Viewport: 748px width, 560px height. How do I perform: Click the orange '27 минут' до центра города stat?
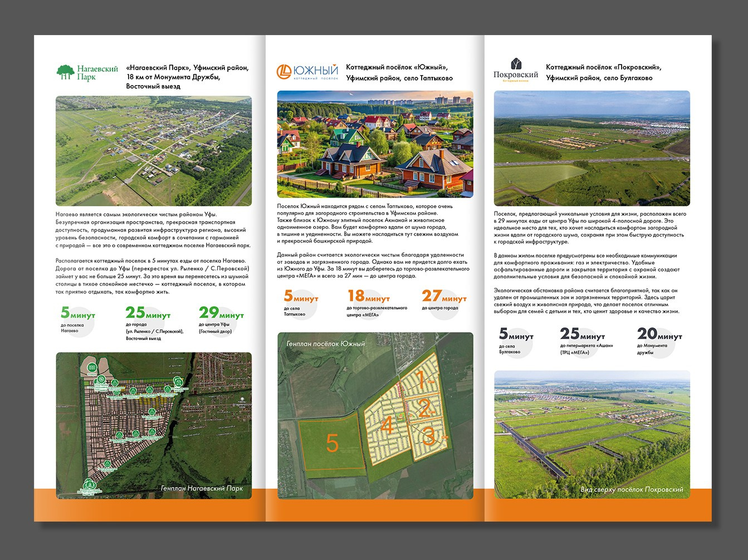444,296
